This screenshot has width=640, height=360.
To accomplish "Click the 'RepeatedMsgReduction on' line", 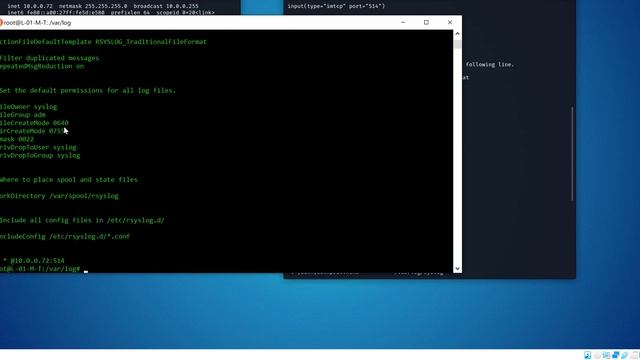I will [x=42, y=66].
